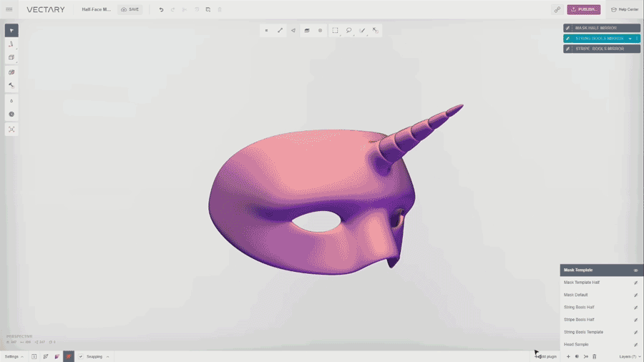This screenshot has height=362, width=644.
Task: Select the String Bools Half layer
Action: click(x=580, y=307)
